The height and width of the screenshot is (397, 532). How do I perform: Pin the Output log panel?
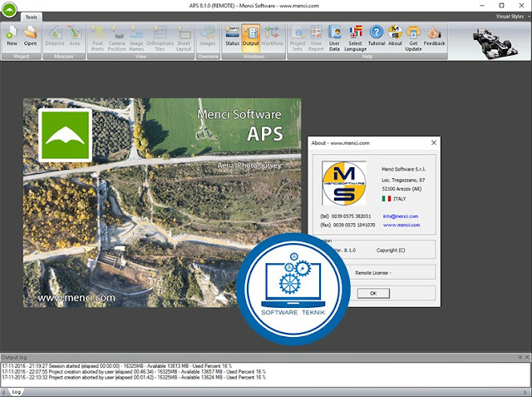coord(520,357)
